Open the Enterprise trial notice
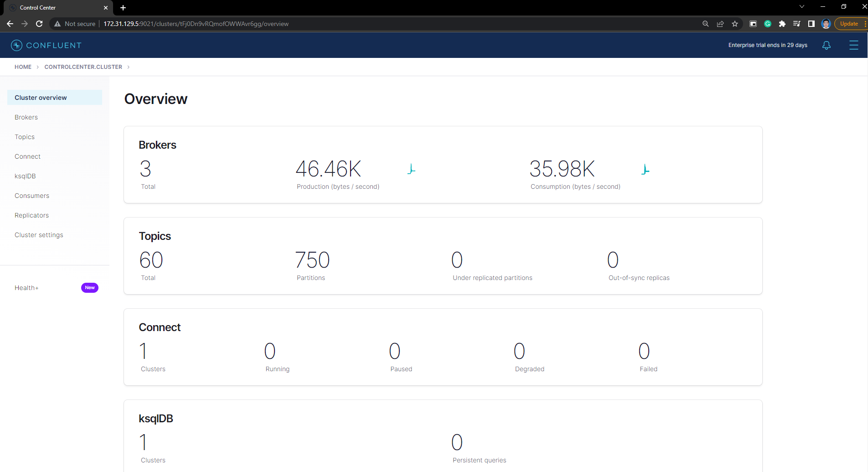The image size is (868, 472). 768,45
